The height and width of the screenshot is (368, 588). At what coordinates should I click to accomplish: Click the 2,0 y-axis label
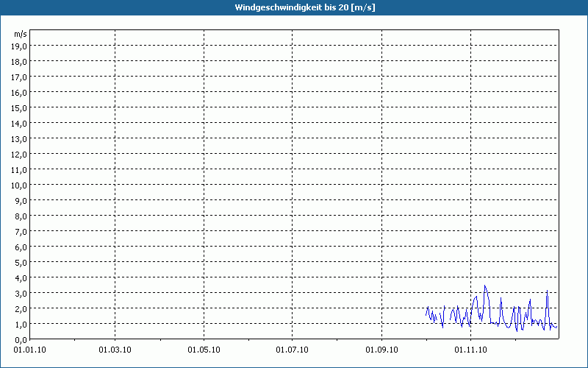pos(21,309)
